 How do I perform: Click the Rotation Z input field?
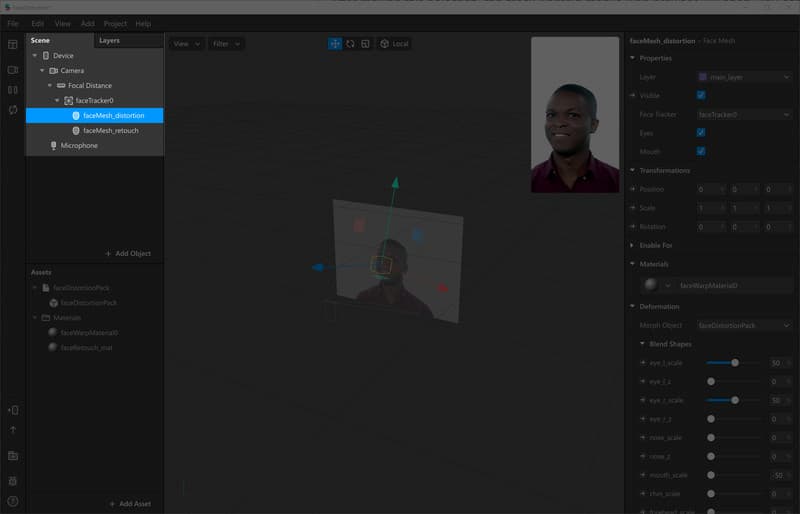point(779,227)
